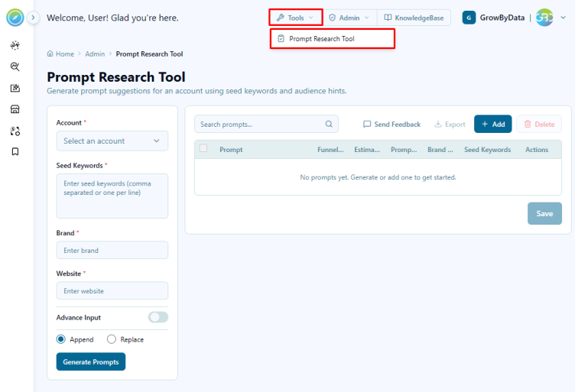Focus the Enter website field
This screenshot has width=575, height=392.
112,291
